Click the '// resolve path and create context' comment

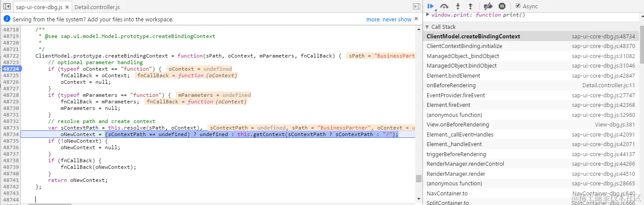101,121
